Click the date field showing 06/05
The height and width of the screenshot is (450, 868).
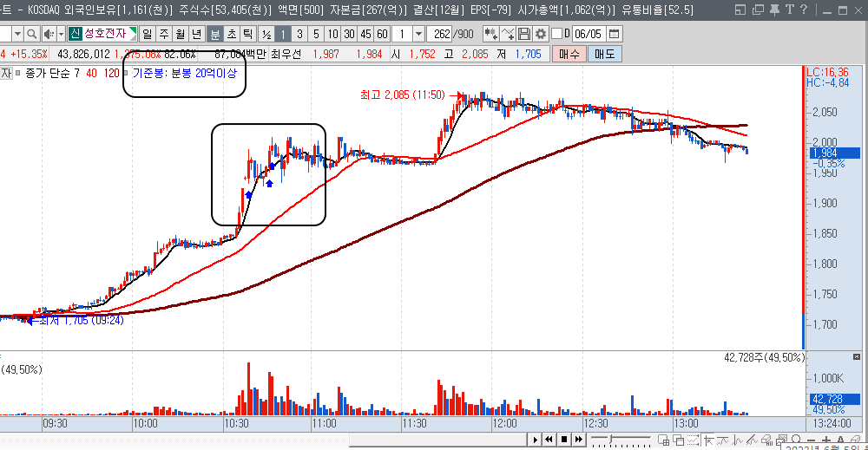click(589, 35)
